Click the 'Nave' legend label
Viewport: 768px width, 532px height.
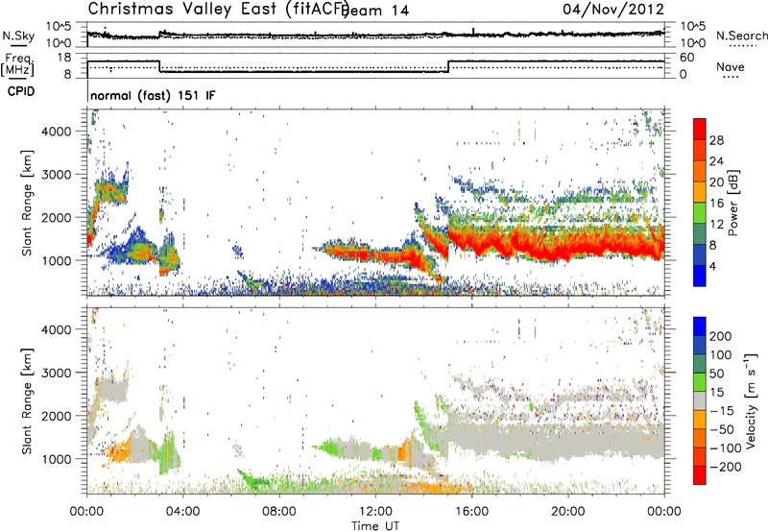tap(731, 66)
